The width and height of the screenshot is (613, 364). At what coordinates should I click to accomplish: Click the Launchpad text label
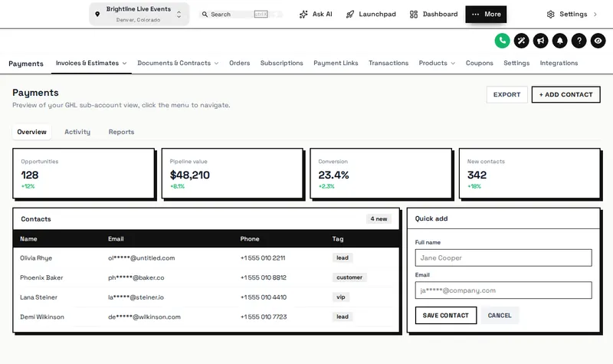click(x=377, y=14)
